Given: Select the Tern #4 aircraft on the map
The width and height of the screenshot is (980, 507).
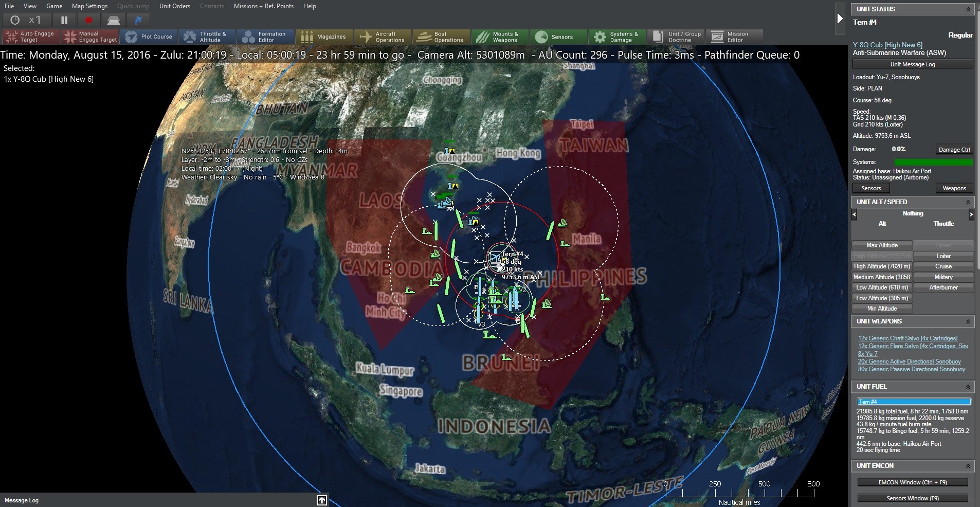Looking at the screenshot, I should pyautogui.click(x=495, y=256).
